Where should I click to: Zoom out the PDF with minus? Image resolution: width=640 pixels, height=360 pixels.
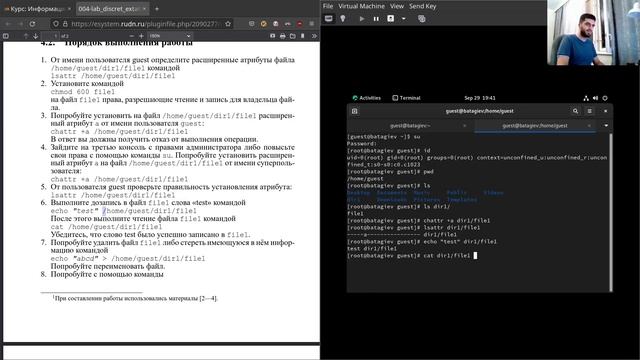click(131, 36)
